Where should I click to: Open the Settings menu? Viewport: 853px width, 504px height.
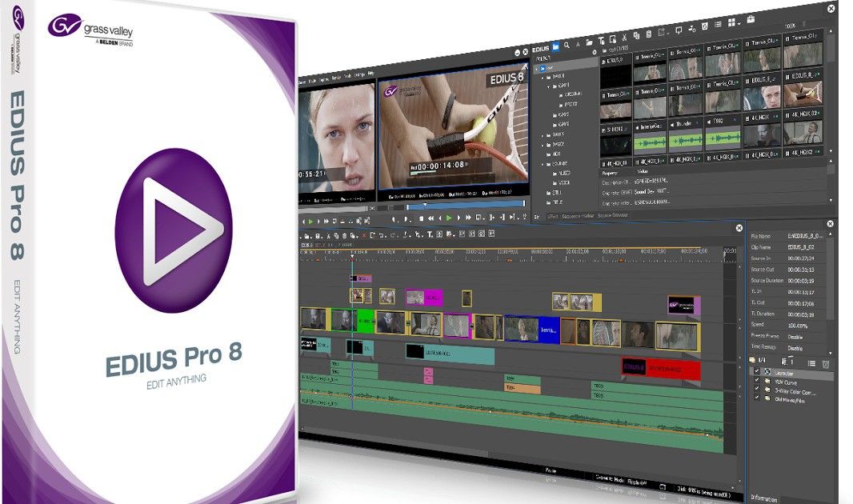point(359,74)
